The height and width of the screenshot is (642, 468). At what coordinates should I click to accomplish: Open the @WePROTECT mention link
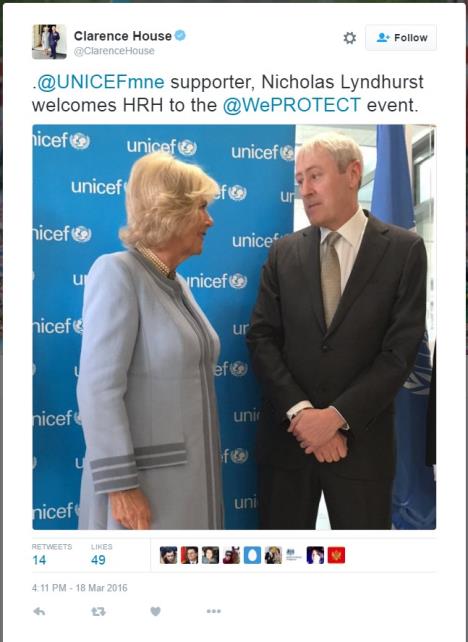[x=292, y=105]
